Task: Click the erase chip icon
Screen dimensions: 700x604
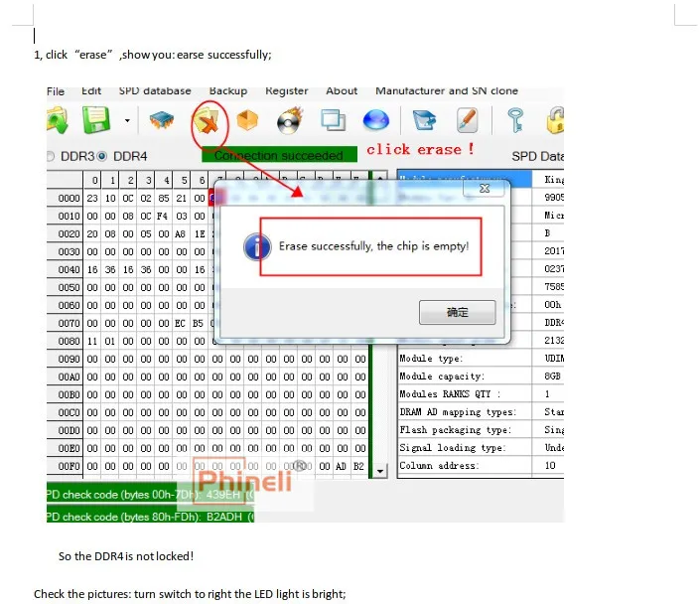Action: 207,120
